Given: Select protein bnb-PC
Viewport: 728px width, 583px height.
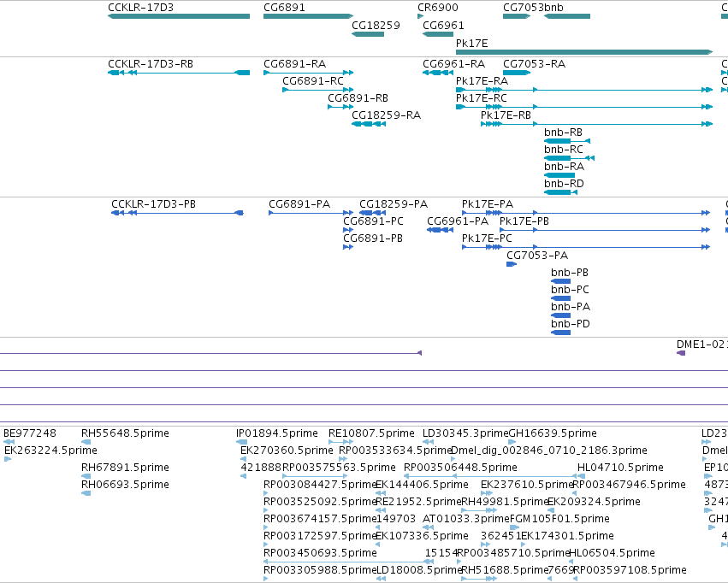Looking at the screenshot, I should (561, 298).
